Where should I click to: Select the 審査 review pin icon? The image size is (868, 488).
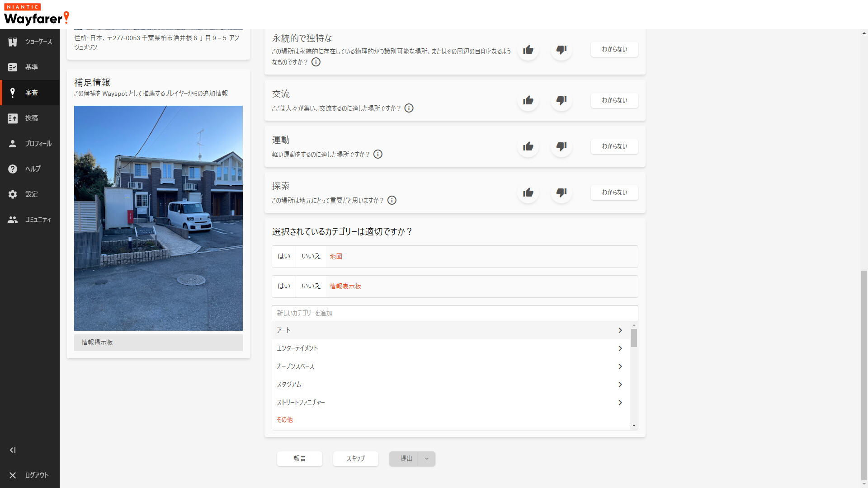13,93
